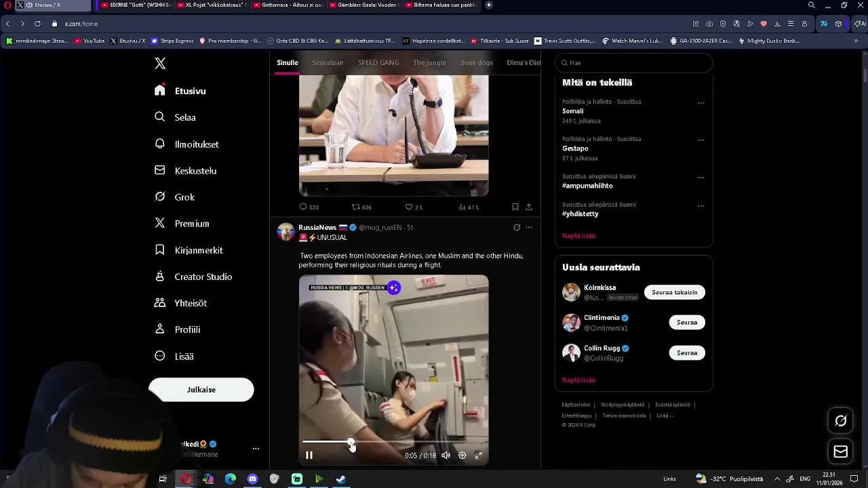This screenshot has height=488, width=868.
Task: Expand the Lisää more menu
Action: [174, 356]
